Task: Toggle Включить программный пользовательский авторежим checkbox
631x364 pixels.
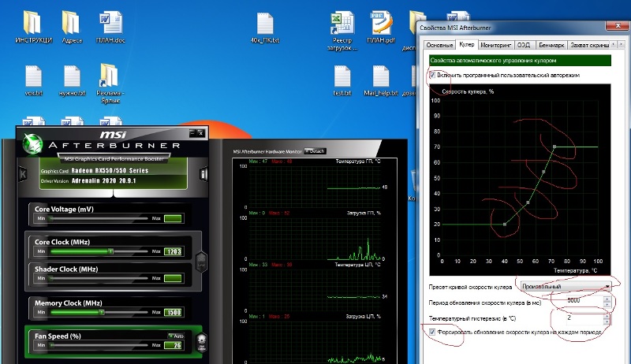Action: [x=432, y=75]
